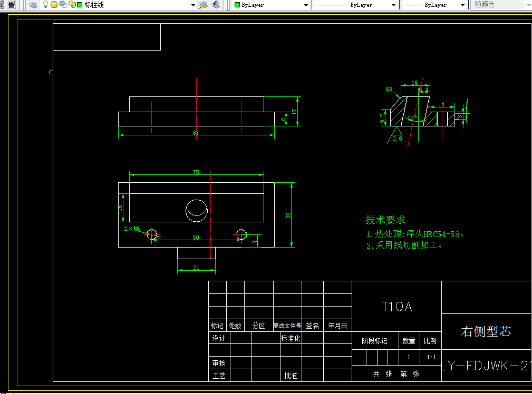Select the 21 dimension at bottom
Image resolution: width=532 pixels, height=394 pixels.
pyautogui.click(x=196, y=268)
